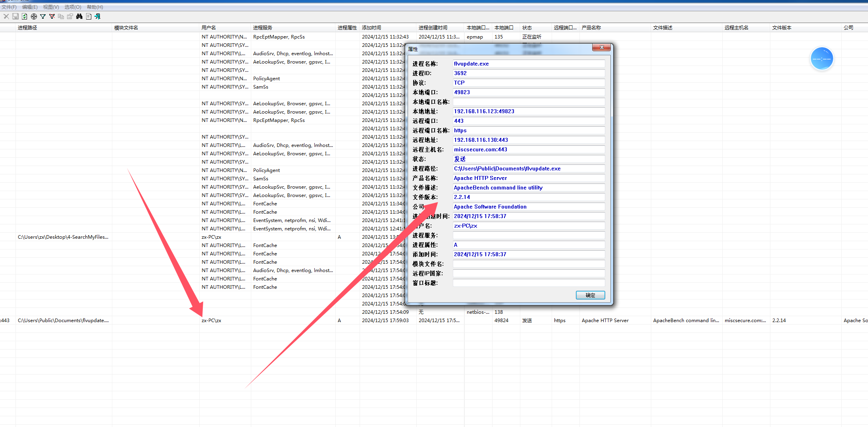The image size is (868, 427).
Task: Click the 远程端口名称 field showing https
Action: 529,130
